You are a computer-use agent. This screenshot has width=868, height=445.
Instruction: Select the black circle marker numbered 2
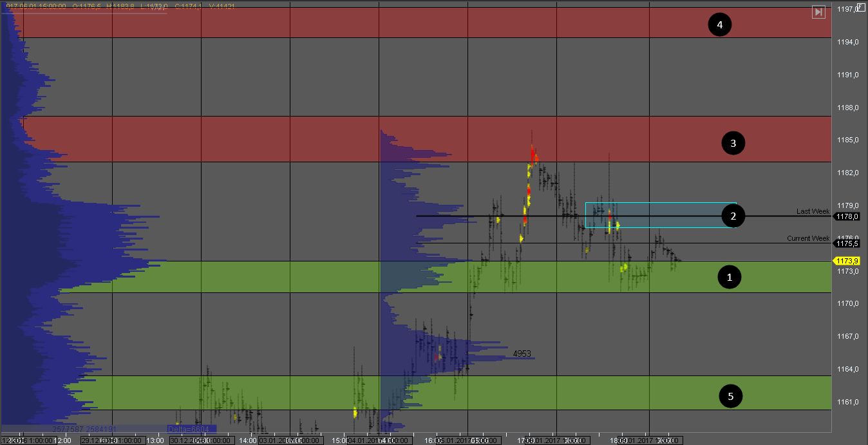(733, 216)
